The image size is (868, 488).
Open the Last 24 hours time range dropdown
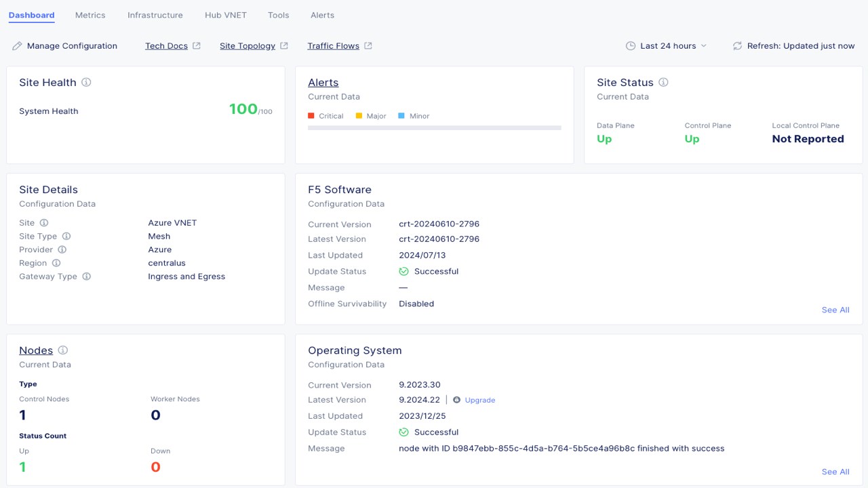tap(667, 46)
